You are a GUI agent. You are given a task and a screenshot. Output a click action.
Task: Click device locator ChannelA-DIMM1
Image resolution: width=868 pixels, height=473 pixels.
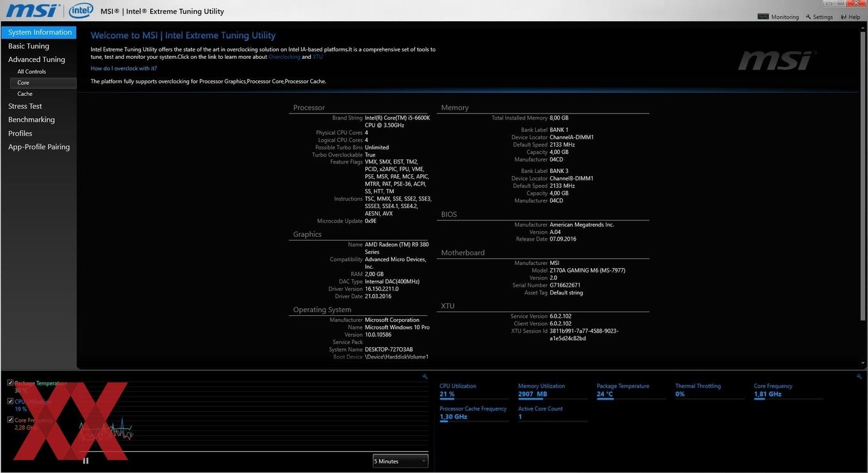[x=572, y=137]
